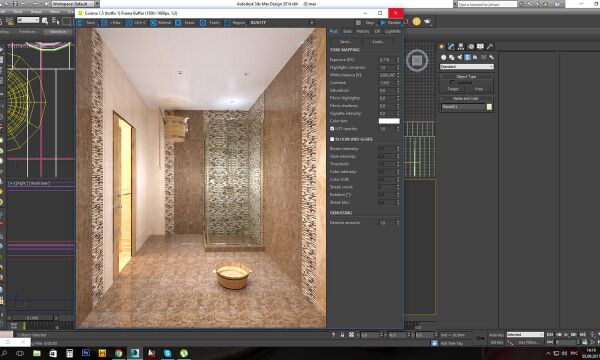Click the Free camera button

(479, 89)
